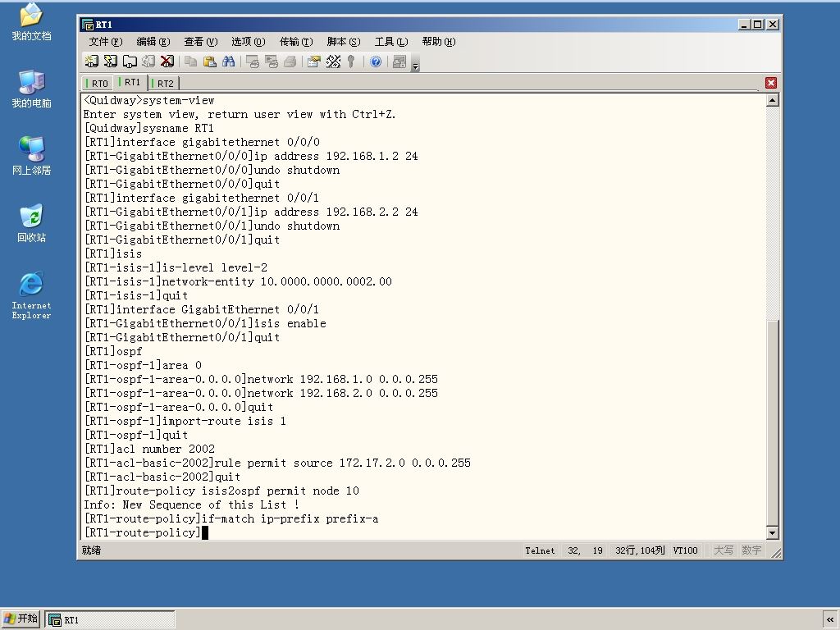
Task: Click the grayed Reconnect icon
Action: 148,62
